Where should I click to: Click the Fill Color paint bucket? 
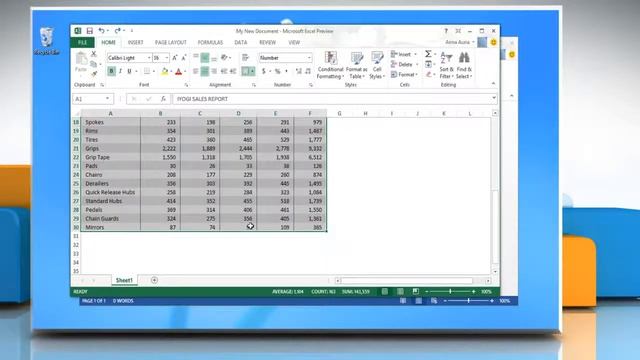[x=164, y=71]
